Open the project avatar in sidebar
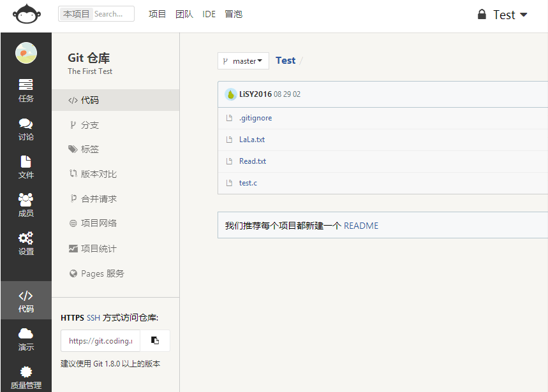 (26, 53)
